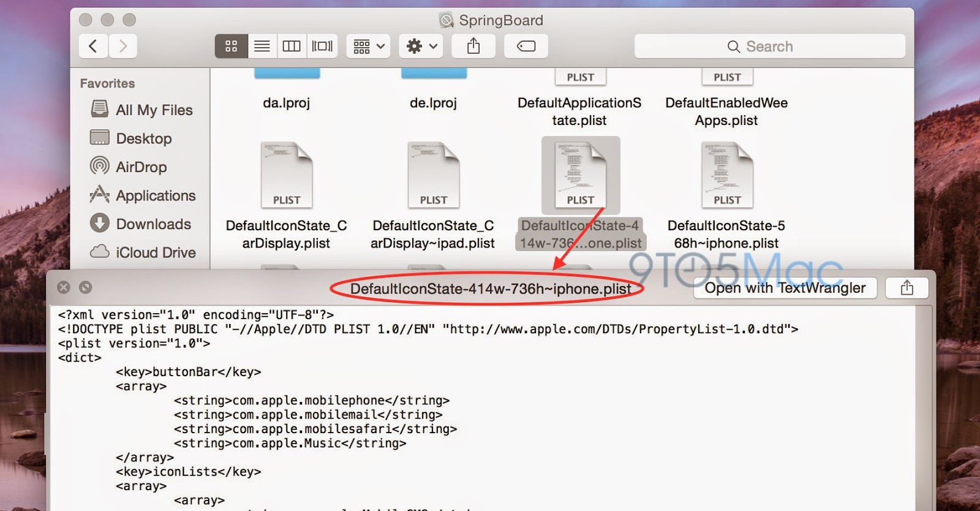Click the iCloud Drive cloud icon
This screenshot has height=511, width=980.
[99, 252]
